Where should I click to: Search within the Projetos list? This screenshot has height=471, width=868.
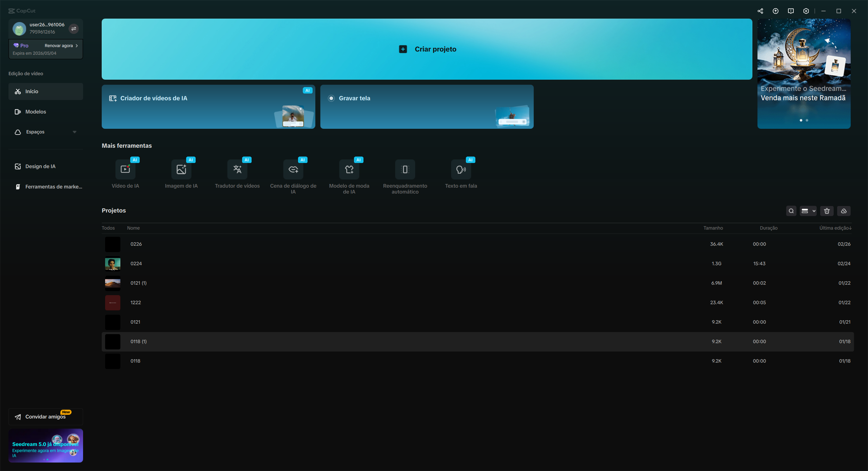click(x=791, y=211)
